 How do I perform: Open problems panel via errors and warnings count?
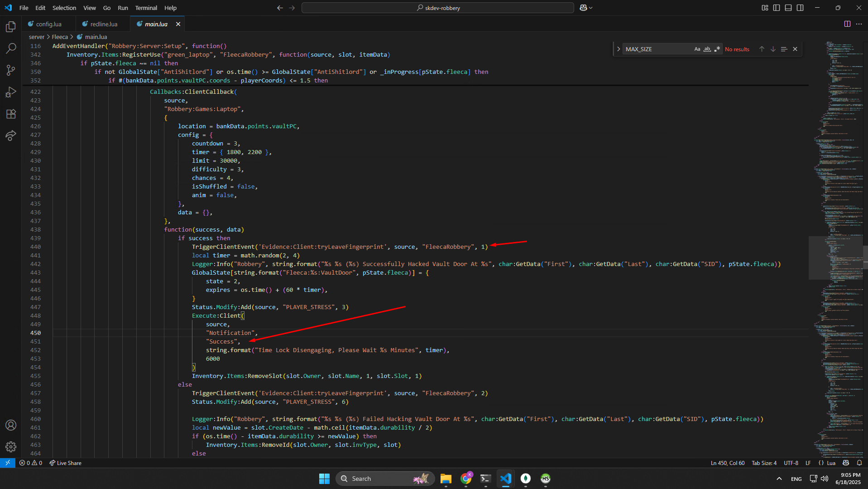[31, 463]
